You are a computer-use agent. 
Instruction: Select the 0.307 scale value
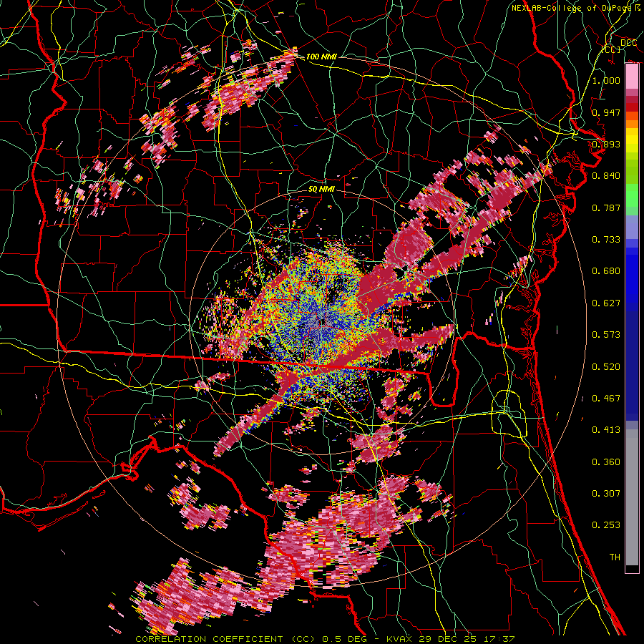point(606,494)
